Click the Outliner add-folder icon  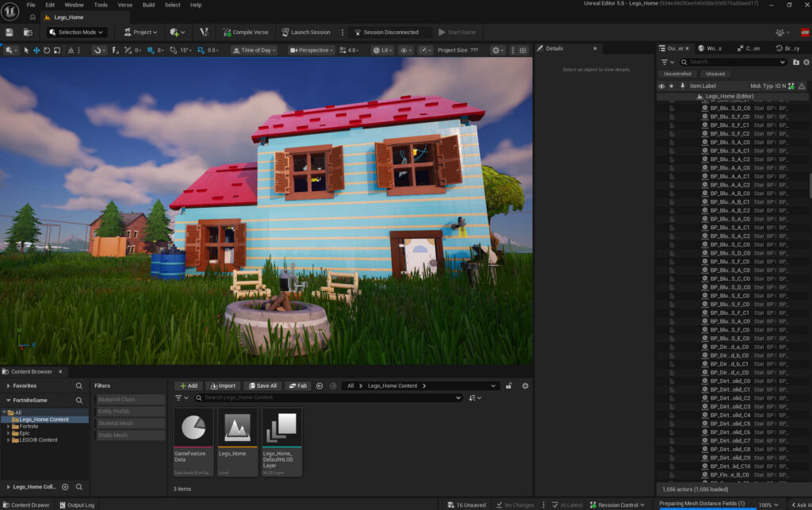pyautogui.click(x=796, y=62)
